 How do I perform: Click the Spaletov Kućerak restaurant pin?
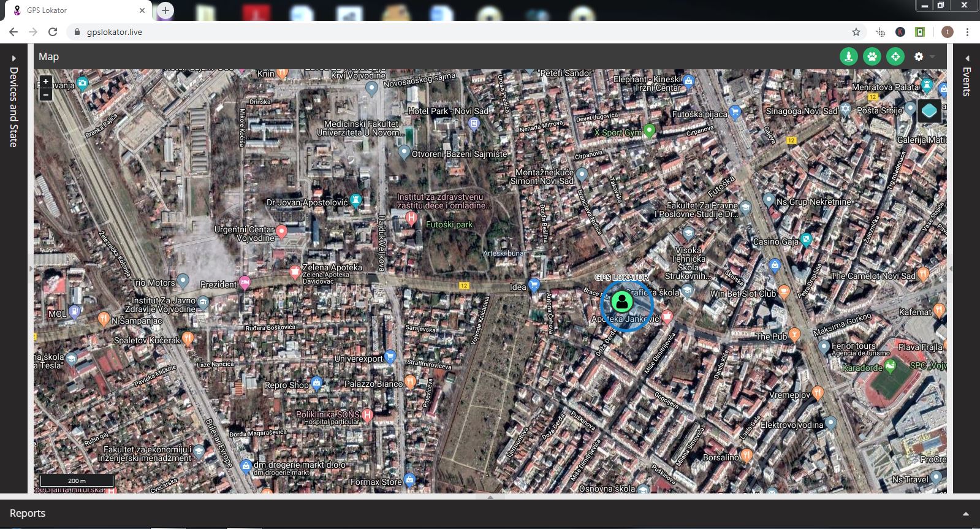tap(188, 338)
